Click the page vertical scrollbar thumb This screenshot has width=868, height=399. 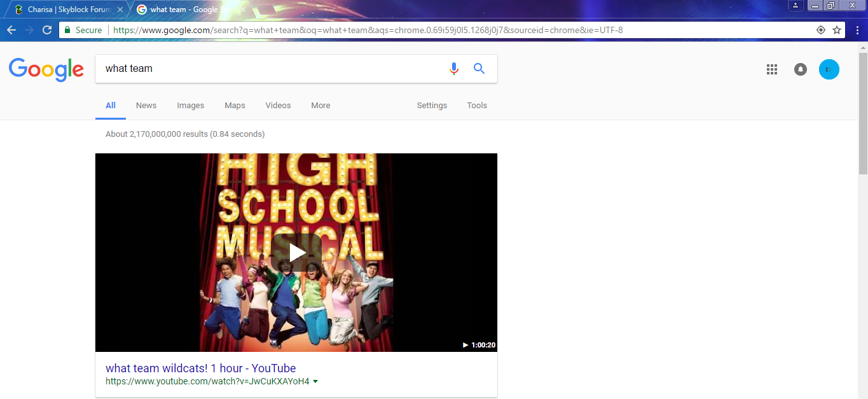pyautogui.click(x=863, y=113)
